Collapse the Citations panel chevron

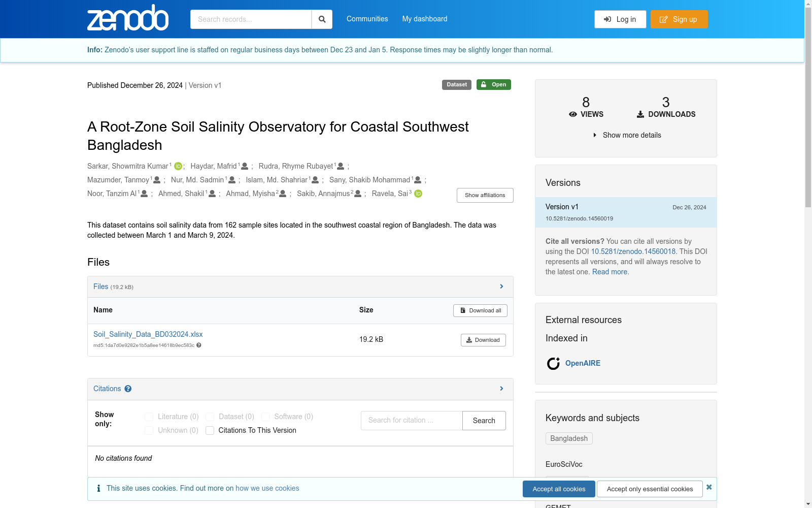[x=501, y=389]
